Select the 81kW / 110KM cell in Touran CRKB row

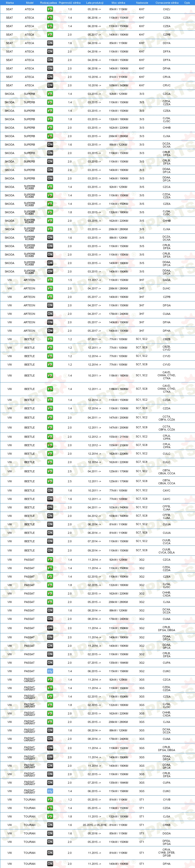(118, 825)
